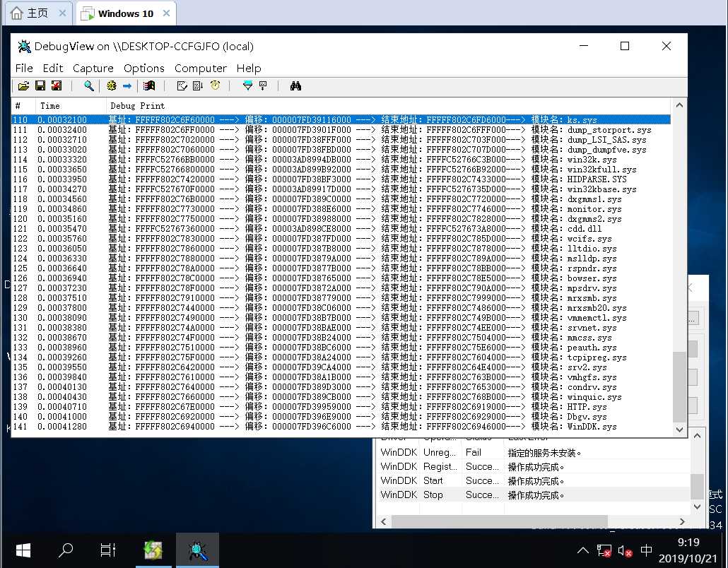The height and width of the screenshot is (568, 728).
Task: Open the File menu
Action: point(24,69)
